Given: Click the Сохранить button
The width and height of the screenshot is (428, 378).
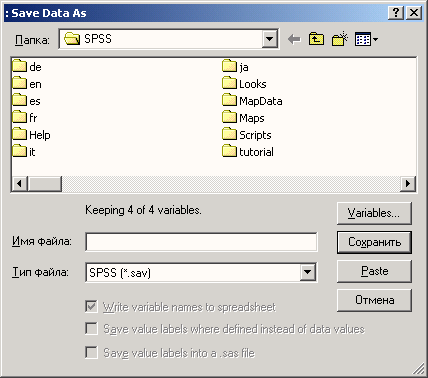Looking at the screenshot, I should pyautogui.click(x=374, y=242).
